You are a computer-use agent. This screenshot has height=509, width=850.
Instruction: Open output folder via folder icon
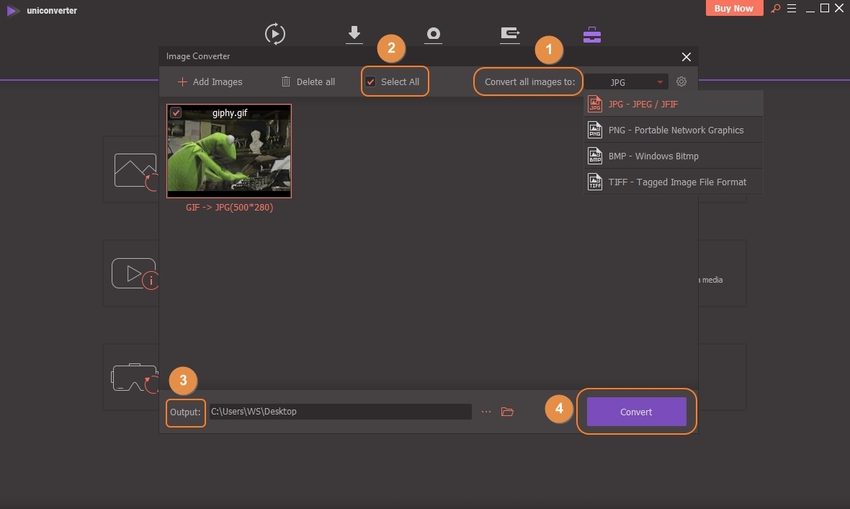507,411
